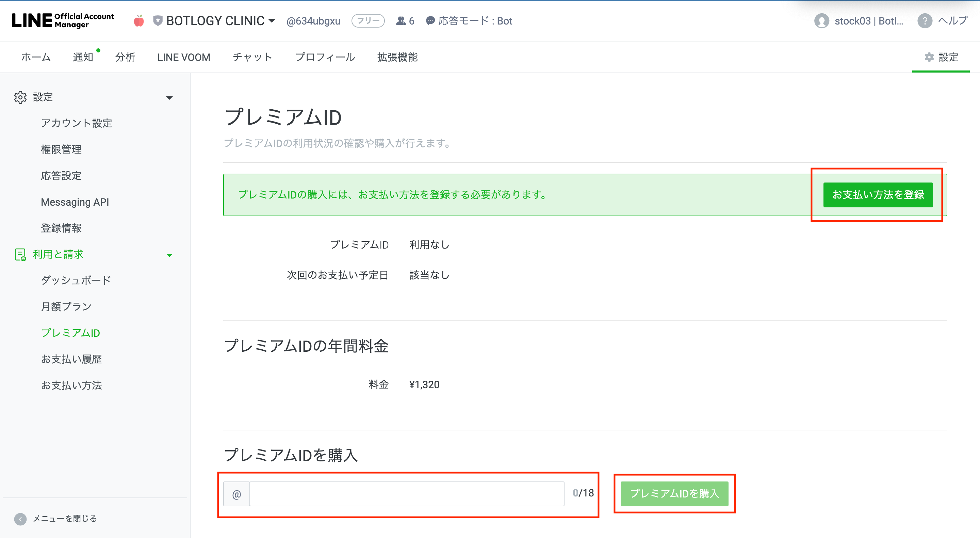Open help via the question mark icon
980x538 pixels.
click(925, 21)
